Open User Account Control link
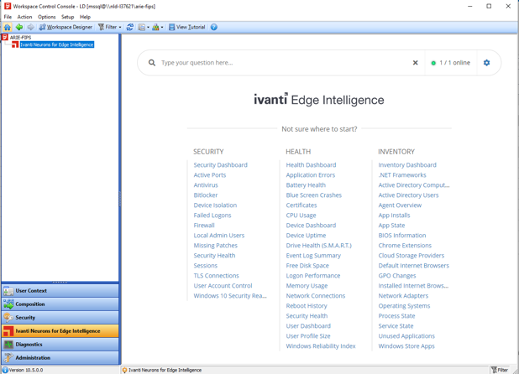Viewport: 519px width, 374px height. 223,286
